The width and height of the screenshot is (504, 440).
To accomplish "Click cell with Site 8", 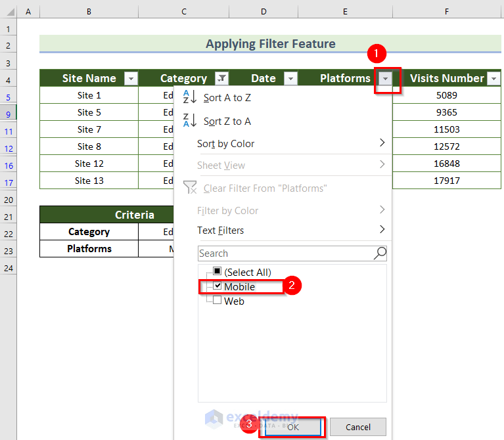I will (89, 146).
